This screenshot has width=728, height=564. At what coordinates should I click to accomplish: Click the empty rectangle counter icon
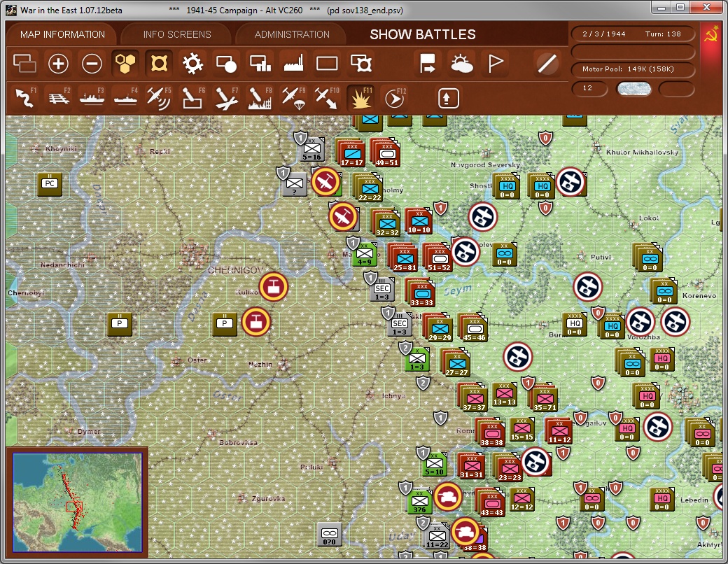coord(327,63)
